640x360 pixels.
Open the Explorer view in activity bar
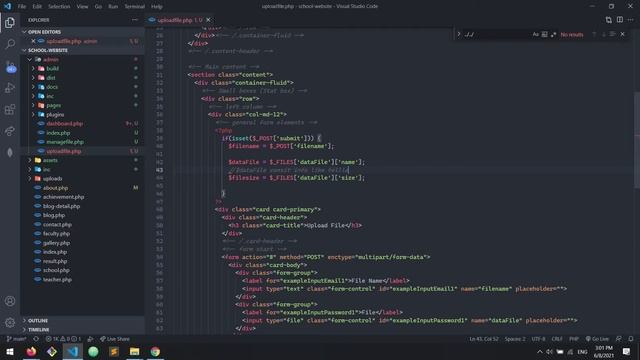pyautogui.click(x=10, y=22)
